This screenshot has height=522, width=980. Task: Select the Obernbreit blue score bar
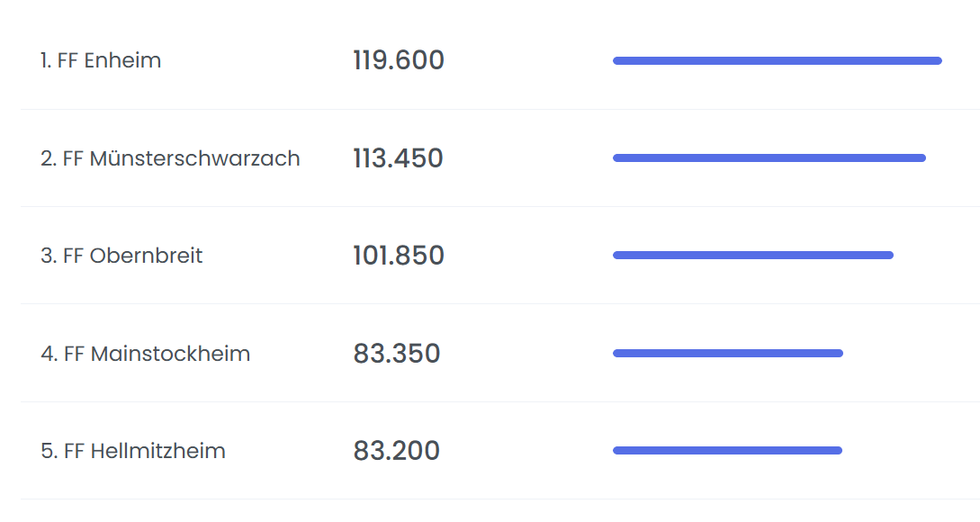point(752,256)
